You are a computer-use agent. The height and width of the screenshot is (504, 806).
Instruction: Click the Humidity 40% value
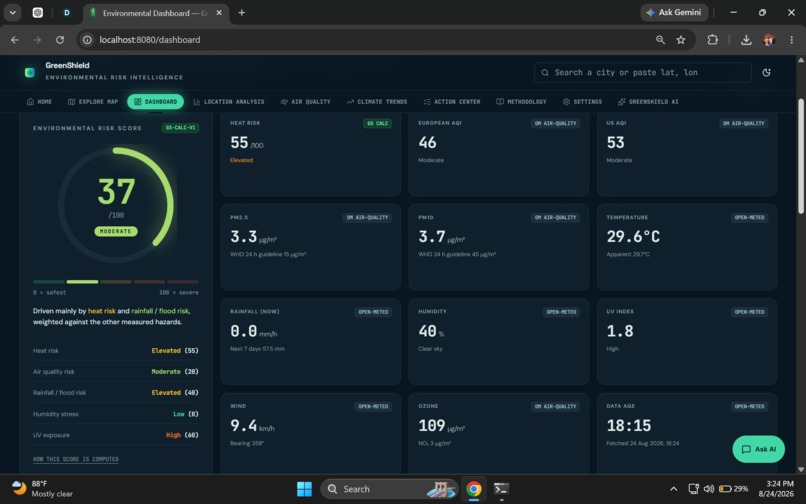tap(431, 331)
